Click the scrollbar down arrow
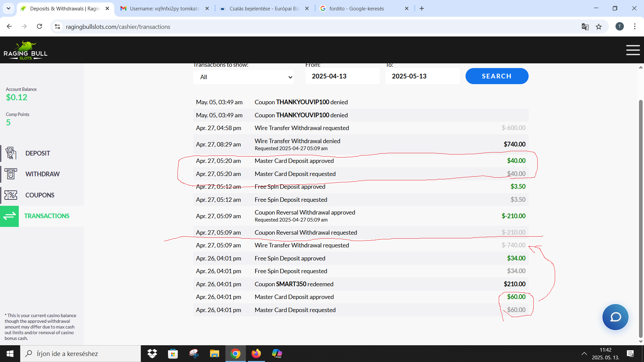This screenshot has height=362, width=644. click(x=641, y=342)
